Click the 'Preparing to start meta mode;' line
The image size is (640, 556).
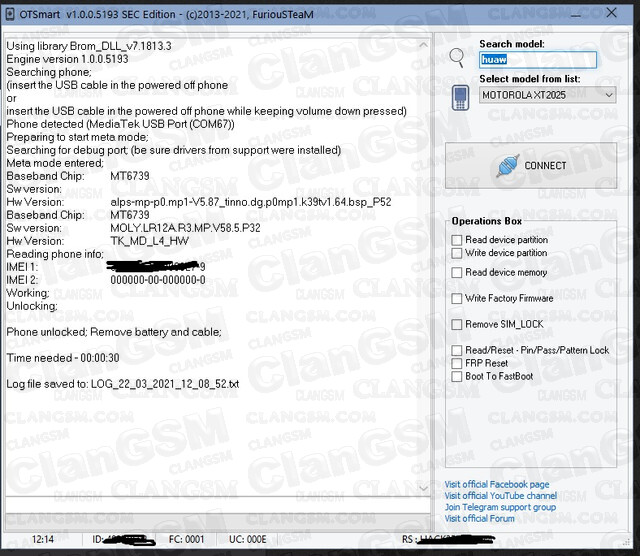tap(78, 137)
